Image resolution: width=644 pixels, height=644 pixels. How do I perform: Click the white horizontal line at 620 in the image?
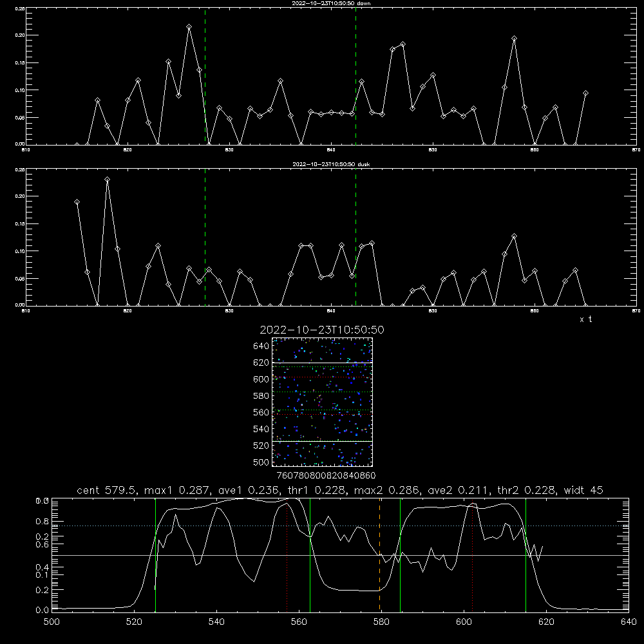pyautogui.click(x=323, y=363)
